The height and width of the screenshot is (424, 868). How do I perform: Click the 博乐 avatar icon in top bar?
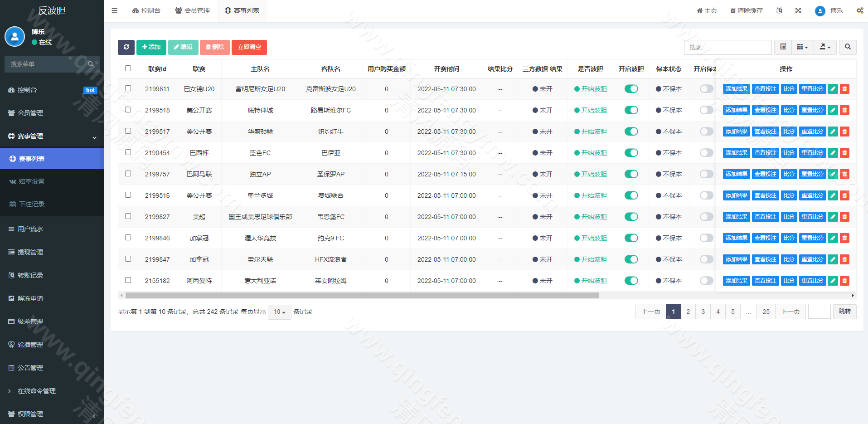820,11
